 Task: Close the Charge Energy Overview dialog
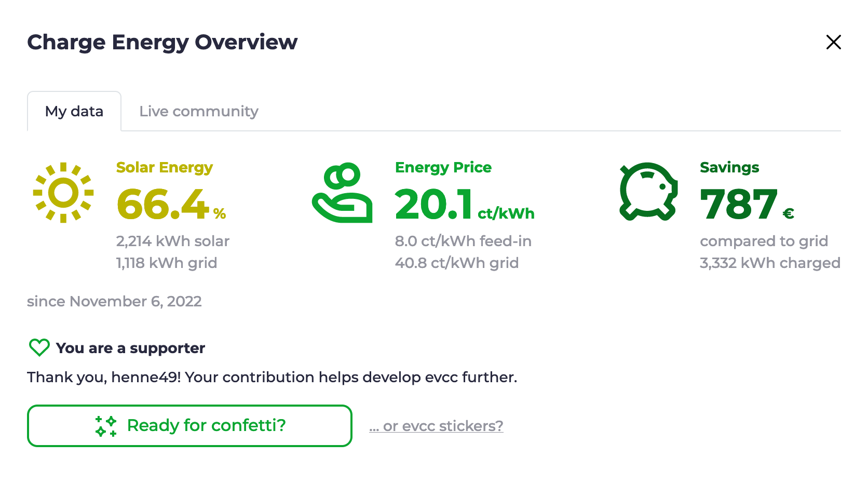[x=833, y=42]
